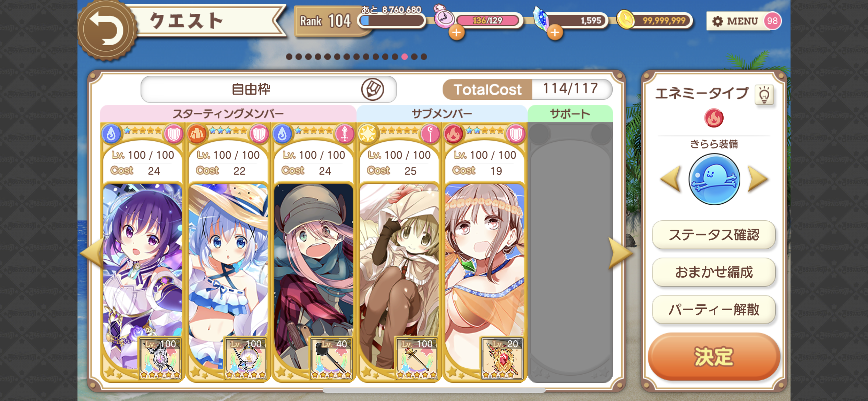The image size is (868, 401).
Task: Go to the next party arrow
Action: (620, 253)
